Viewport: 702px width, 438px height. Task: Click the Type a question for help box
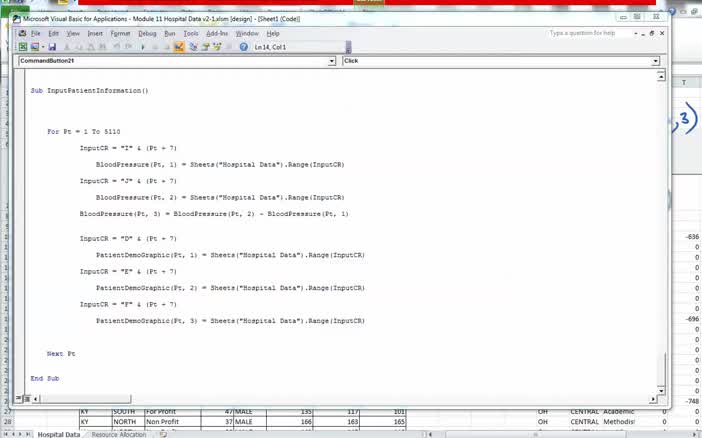coord(587,33)
